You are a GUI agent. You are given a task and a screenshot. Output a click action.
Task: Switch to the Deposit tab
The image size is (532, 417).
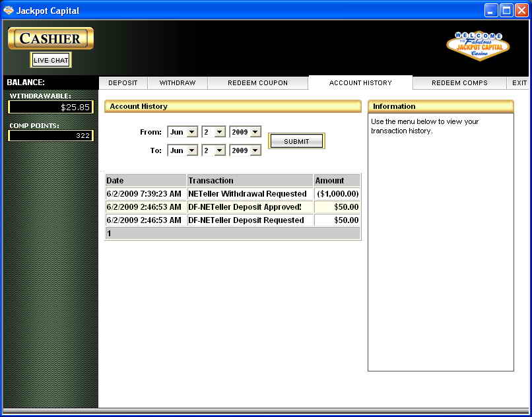coord(123,82)
